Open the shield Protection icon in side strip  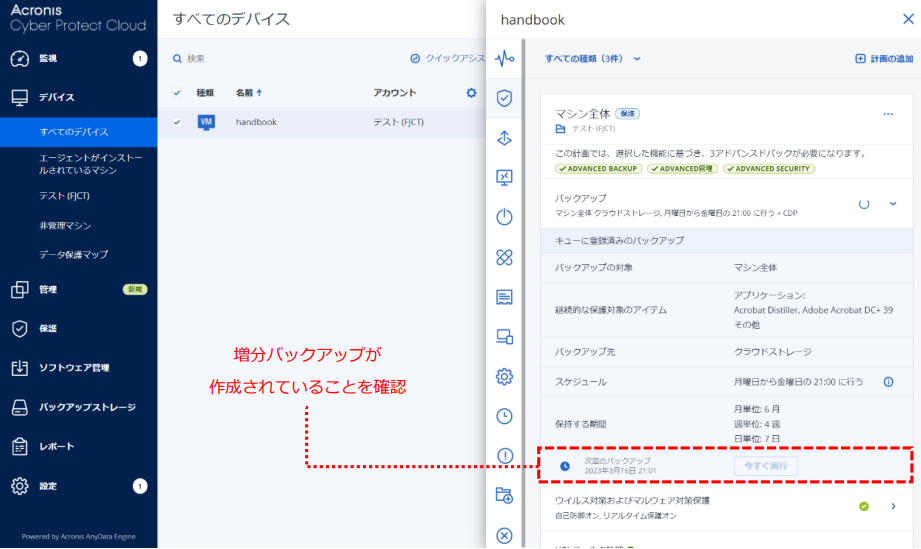[505, 98]
